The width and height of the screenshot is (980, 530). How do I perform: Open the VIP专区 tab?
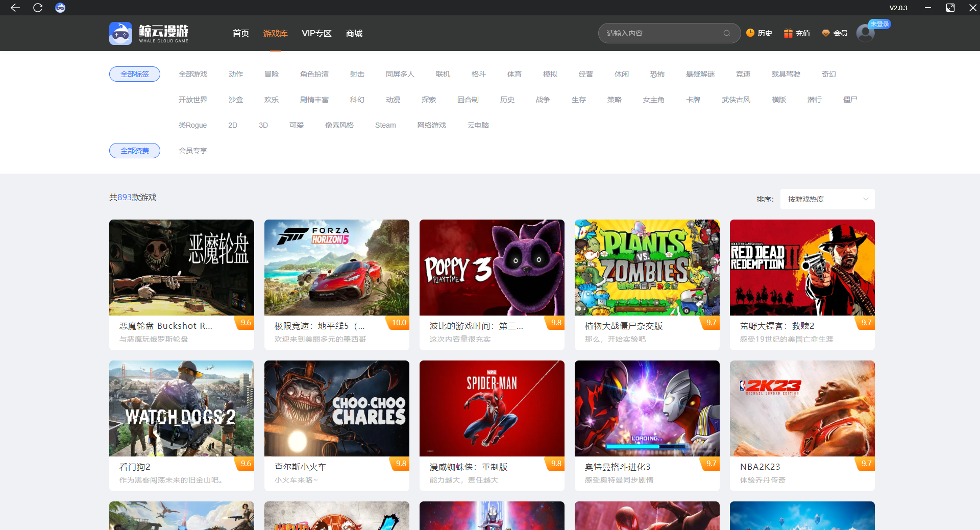pyautogui.click(x=316, y=33)
